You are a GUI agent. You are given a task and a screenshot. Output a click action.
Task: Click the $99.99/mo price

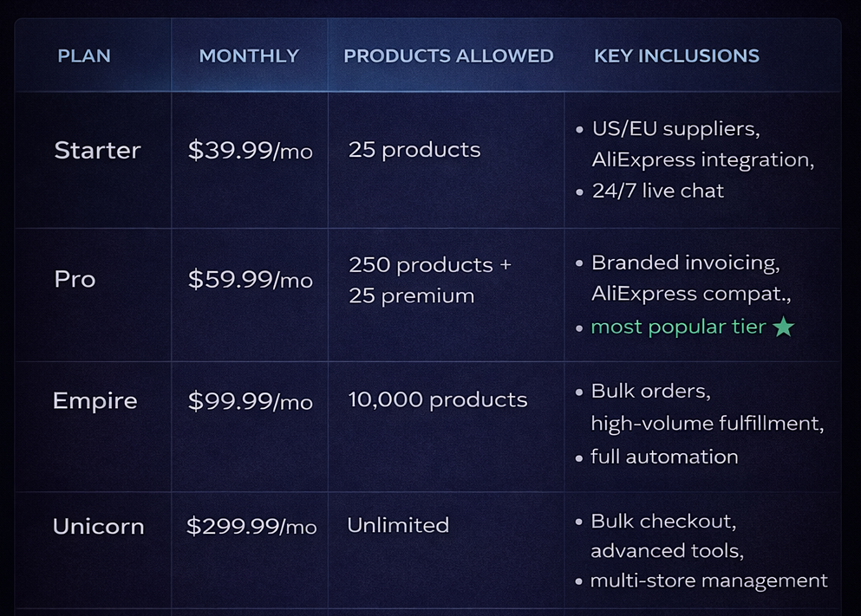pyautogui.click(x=250, y=401)
